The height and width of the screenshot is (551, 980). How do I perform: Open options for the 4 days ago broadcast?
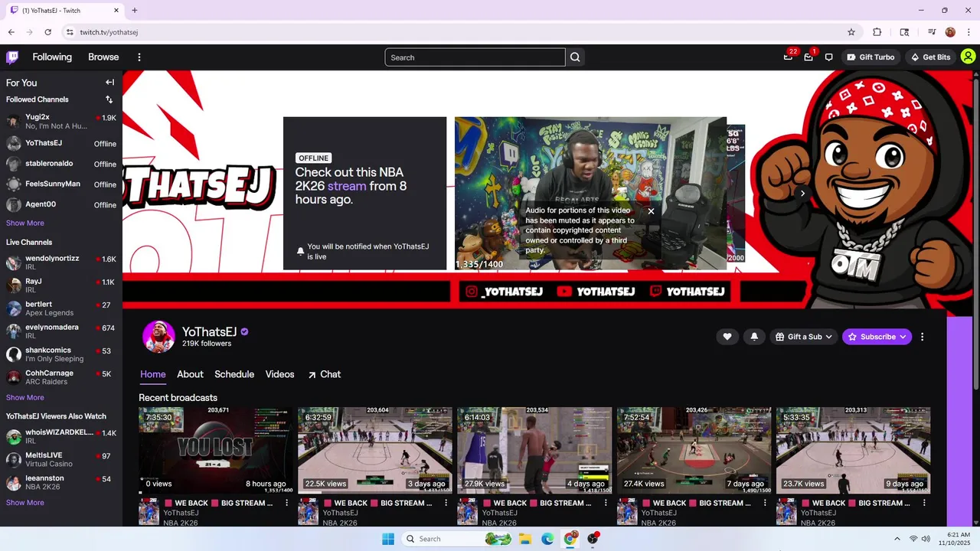(606, 503)
